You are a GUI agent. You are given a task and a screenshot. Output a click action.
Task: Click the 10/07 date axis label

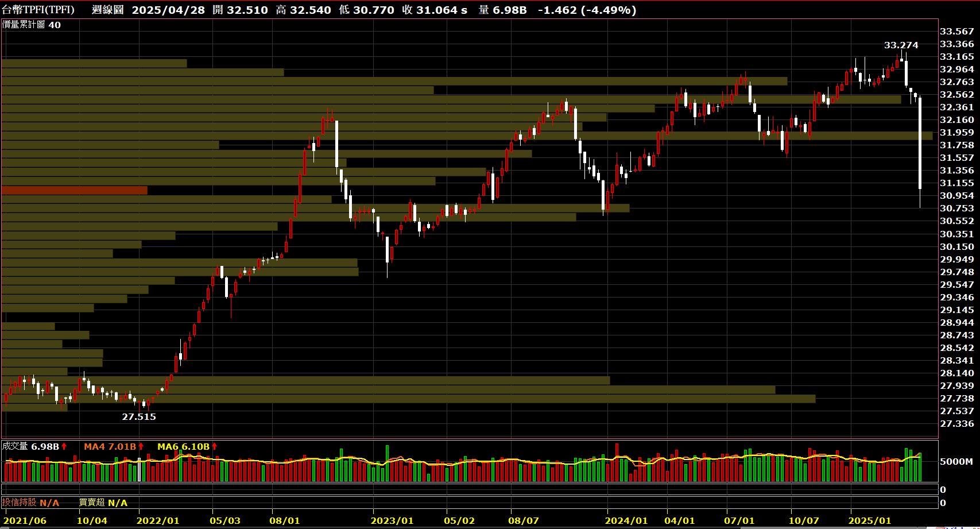pos(804,520)
